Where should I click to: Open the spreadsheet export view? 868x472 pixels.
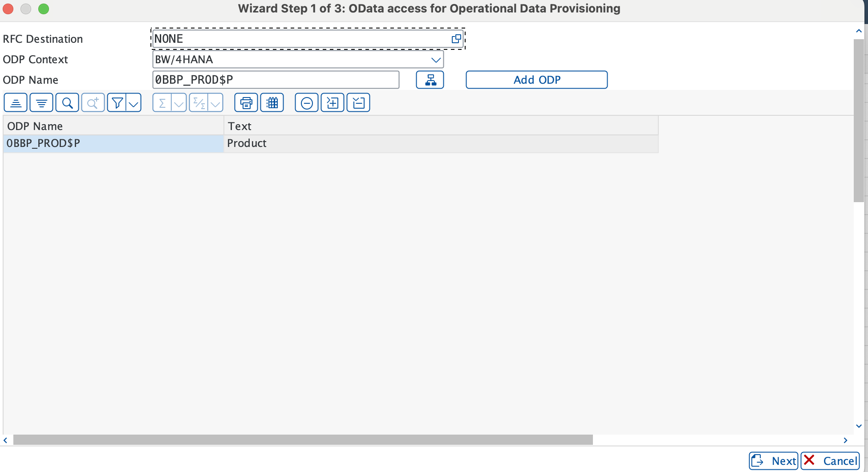pos(272,102)
